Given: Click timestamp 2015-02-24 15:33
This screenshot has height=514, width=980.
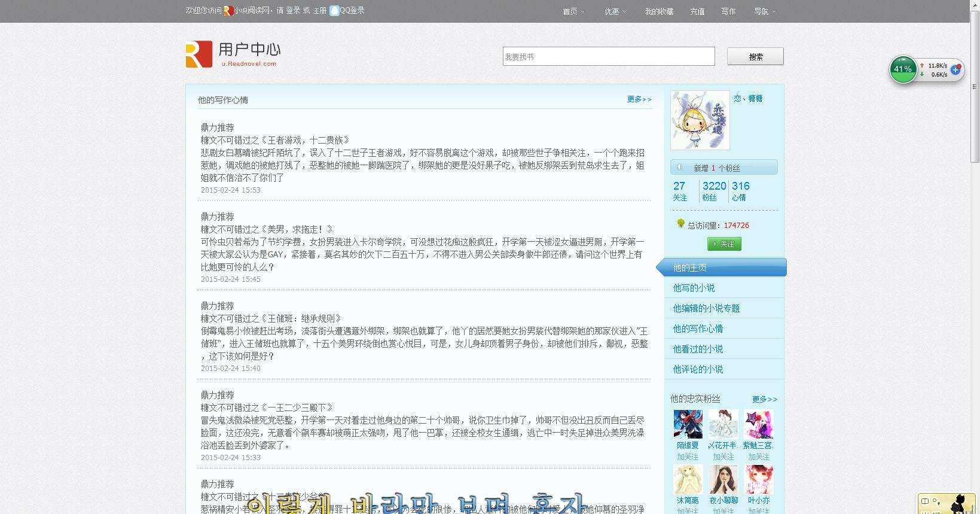Looking at the screenshot, I should point(231,458).
